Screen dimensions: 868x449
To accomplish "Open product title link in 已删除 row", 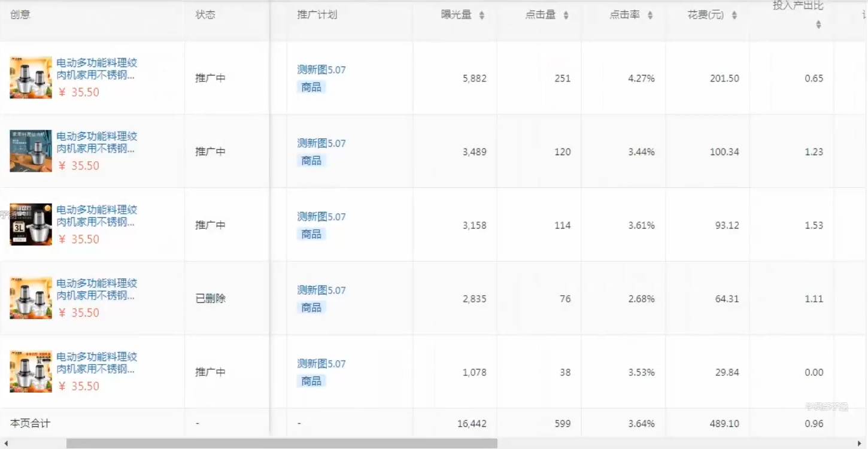I will coord(97,289).
